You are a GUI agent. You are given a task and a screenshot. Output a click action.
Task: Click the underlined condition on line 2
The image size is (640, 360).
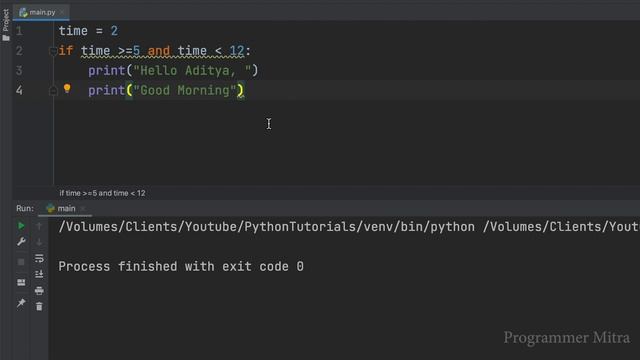162,51
